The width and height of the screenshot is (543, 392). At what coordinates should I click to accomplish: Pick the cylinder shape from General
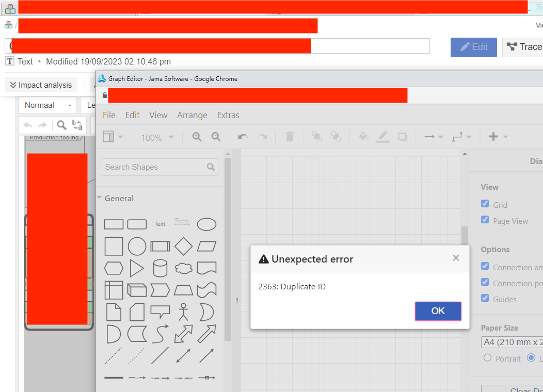click(x=160, y=268)
